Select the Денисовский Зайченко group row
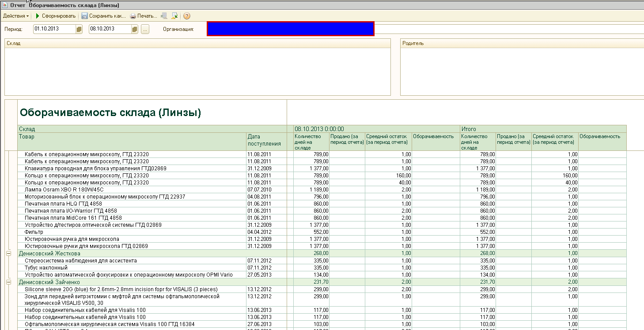644x330 pixels. 322,282
